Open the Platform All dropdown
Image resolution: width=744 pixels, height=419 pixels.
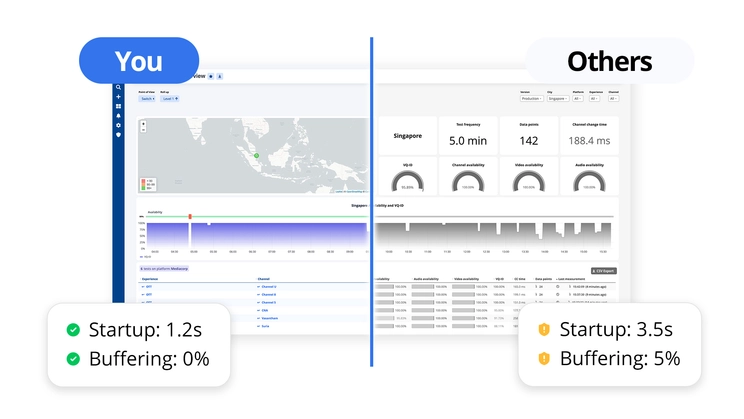577,99
